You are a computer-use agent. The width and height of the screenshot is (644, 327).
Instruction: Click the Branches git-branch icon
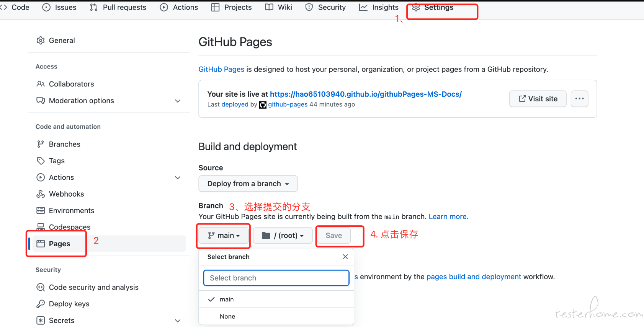click(x=41, y=144)
